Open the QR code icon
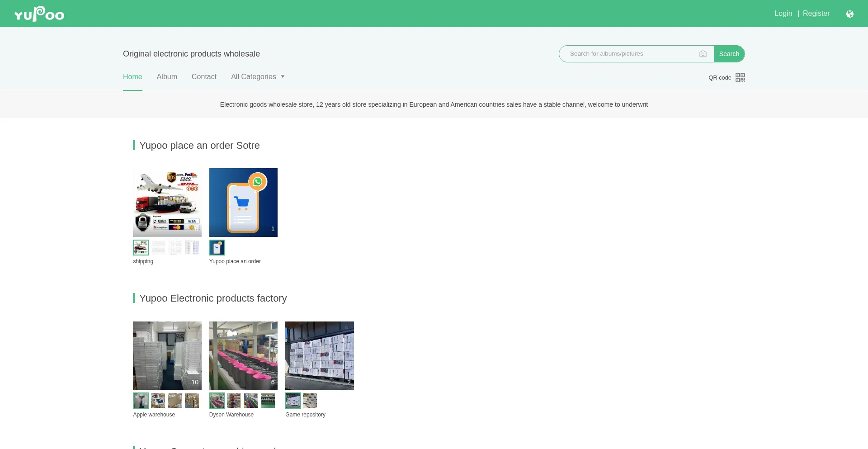 click(740, 77)
